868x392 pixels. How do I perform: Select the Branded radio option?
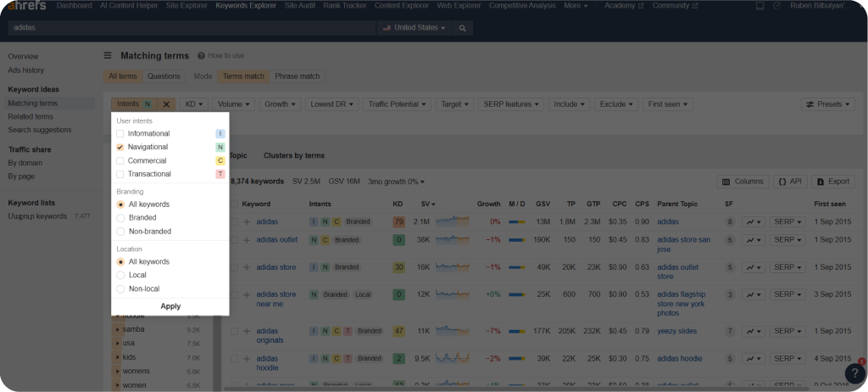120,218
